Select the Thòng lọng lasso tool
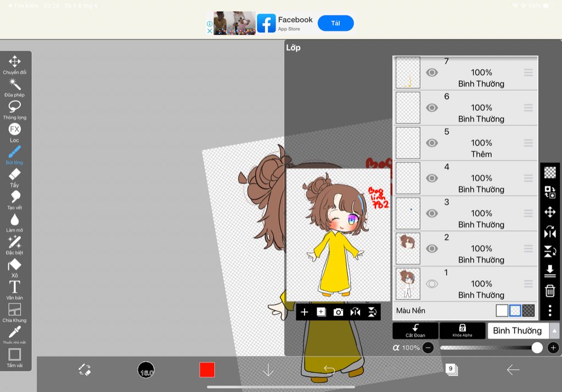562x392 pixels. 15,110
